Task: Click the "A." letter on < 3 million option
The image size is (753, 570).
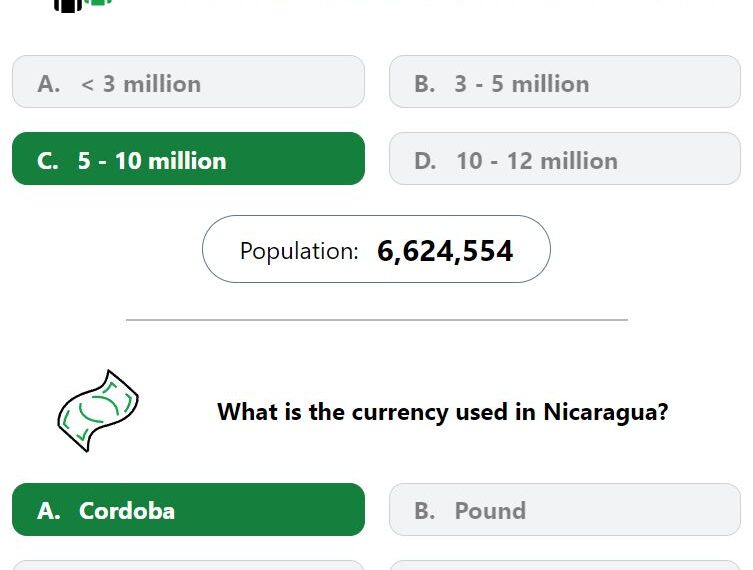Action: (49, 84)
